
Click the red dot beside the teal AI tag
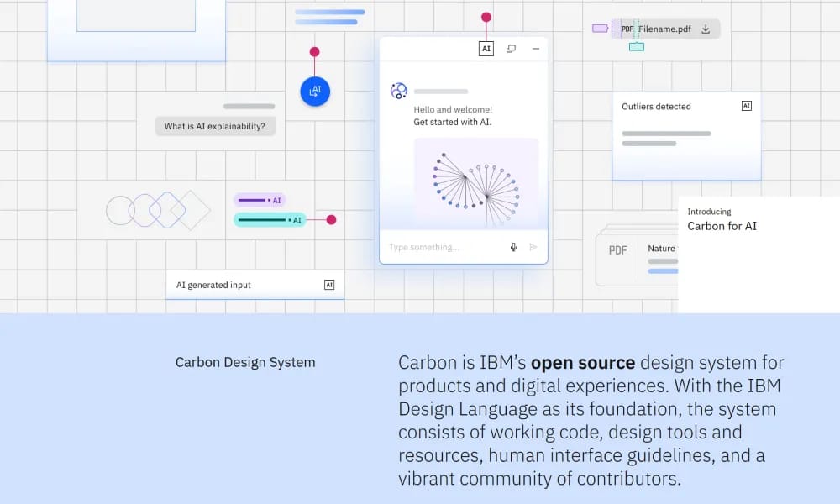[331, 219]
